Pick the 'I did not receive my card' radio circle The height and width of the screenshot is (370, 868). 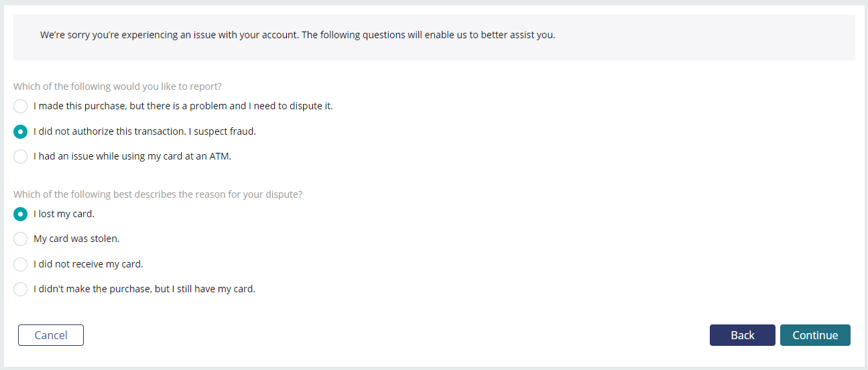pos(21,264)
